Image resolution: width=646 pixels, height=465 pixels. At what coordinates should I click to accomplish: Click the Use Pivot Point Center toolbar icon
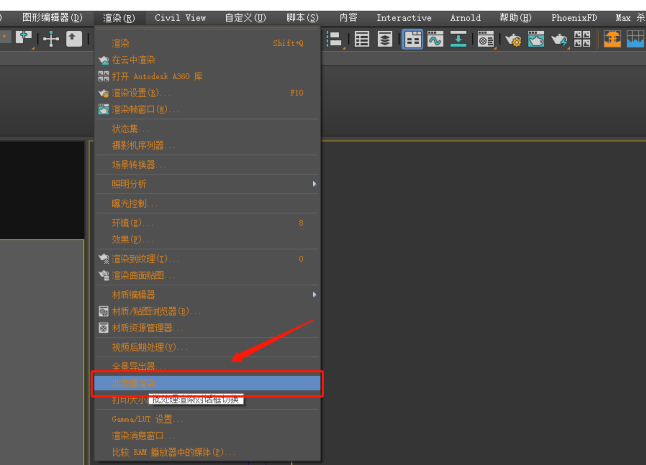pos(23,38)
